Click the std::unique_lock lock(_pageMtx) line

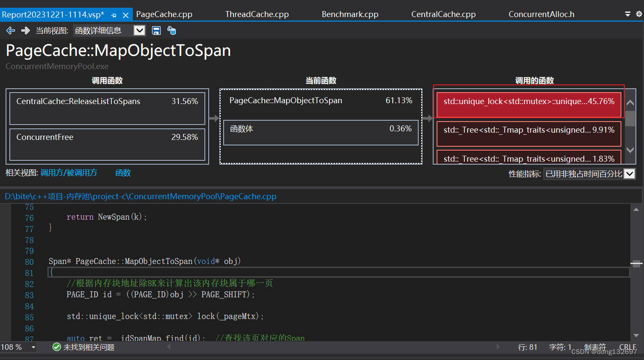coord(165,316)
